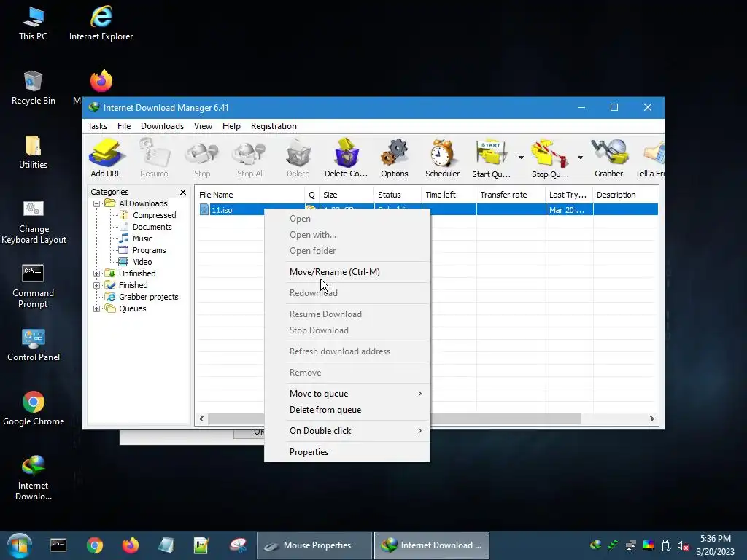747x560 pixels.
Task: Click the Stop Queue toolbar icon
Action: (550, 157)
